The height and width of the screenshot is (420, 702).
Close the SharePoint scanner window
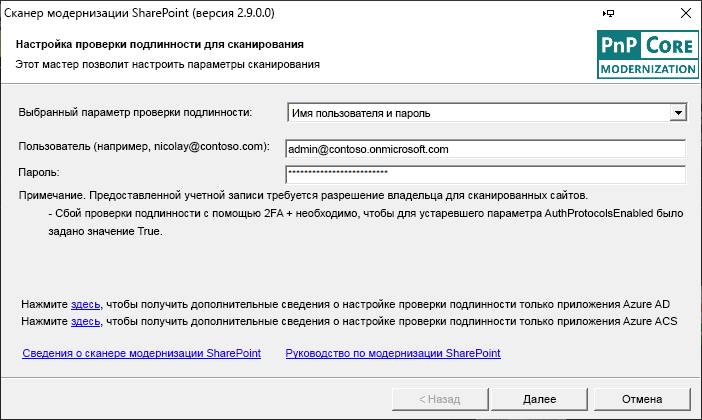click(685, 13)
